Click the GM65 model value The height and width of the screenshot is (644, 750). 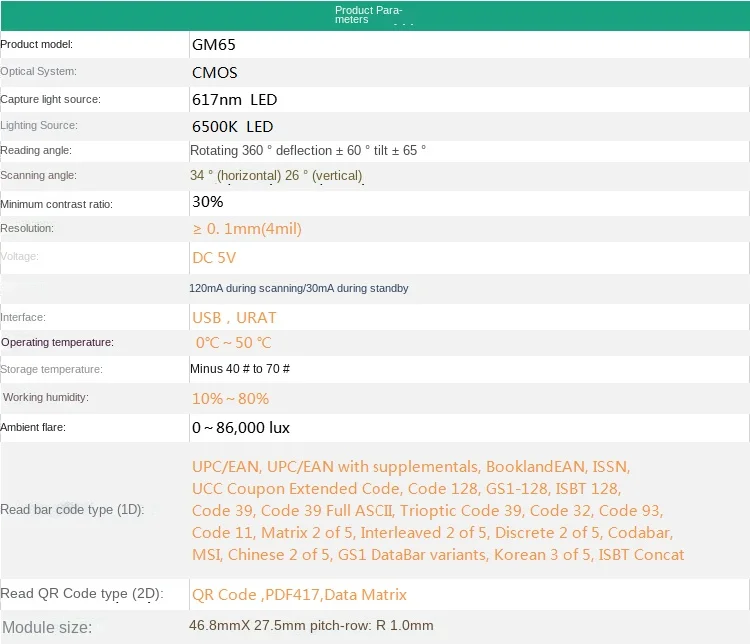(x=214, y=45)
